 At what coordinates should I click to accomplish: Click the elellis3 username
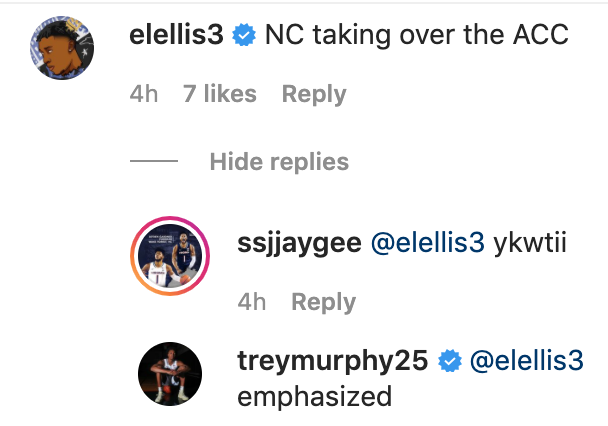[177, 36]
